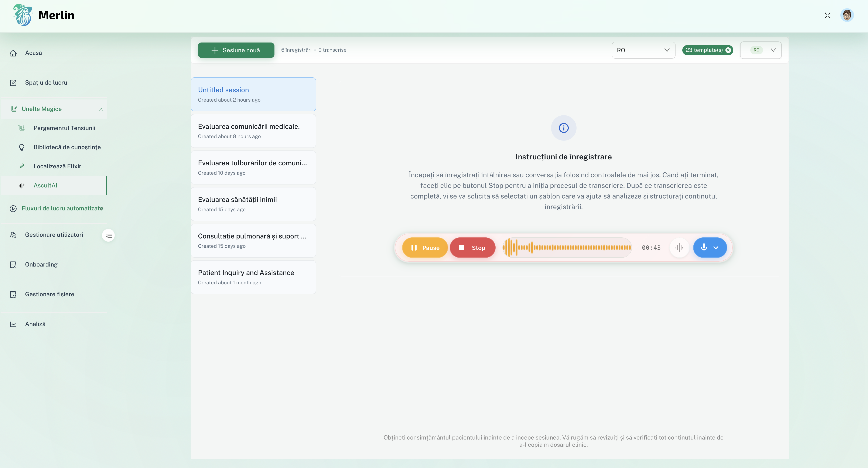Image resolution: width=868 pixels, height=468 pixels.
Task: Click the waveform visualizer icon button
Action: click(679, 248)
